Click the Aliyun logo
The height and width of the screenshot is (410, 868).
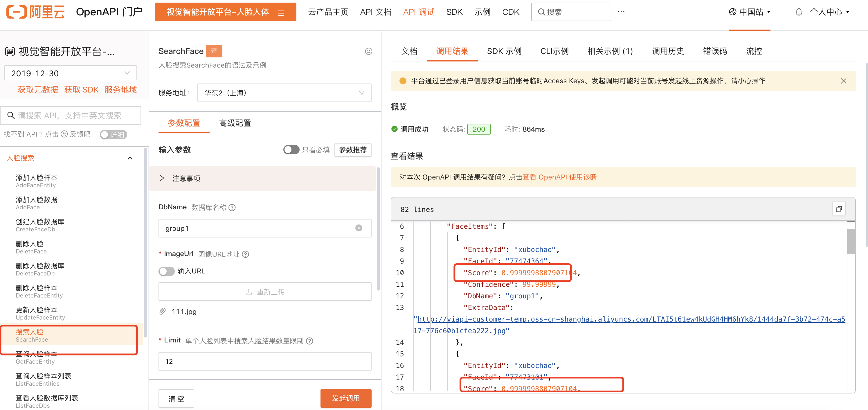coord(35,12)
